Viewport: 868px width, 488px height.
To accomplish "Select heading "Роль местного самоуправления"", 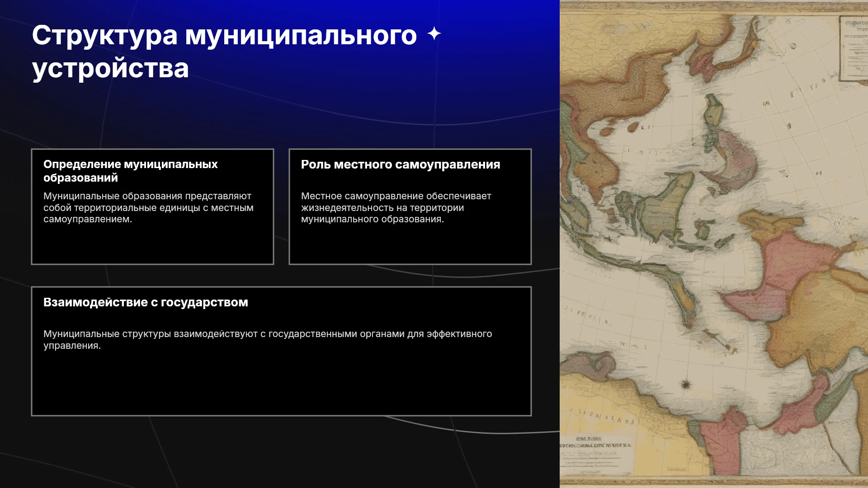I will coord(401,164).
